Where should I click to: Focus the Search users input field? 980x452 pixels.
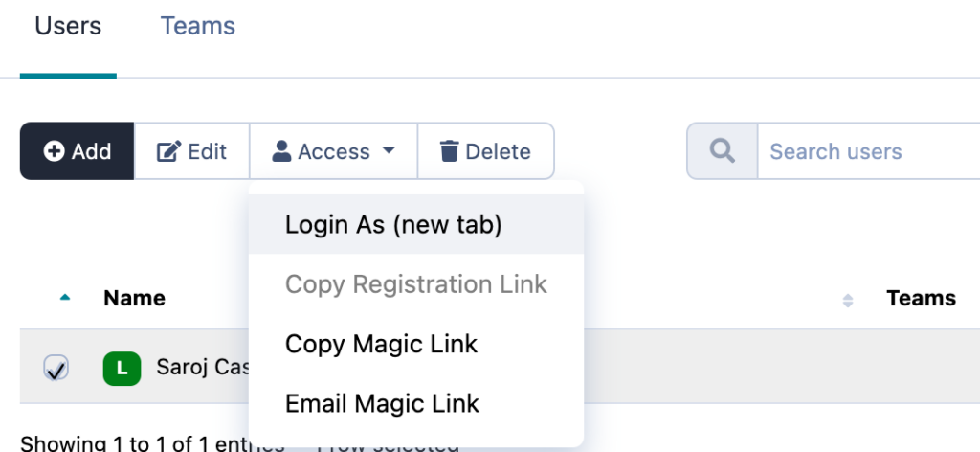point(861,151)
